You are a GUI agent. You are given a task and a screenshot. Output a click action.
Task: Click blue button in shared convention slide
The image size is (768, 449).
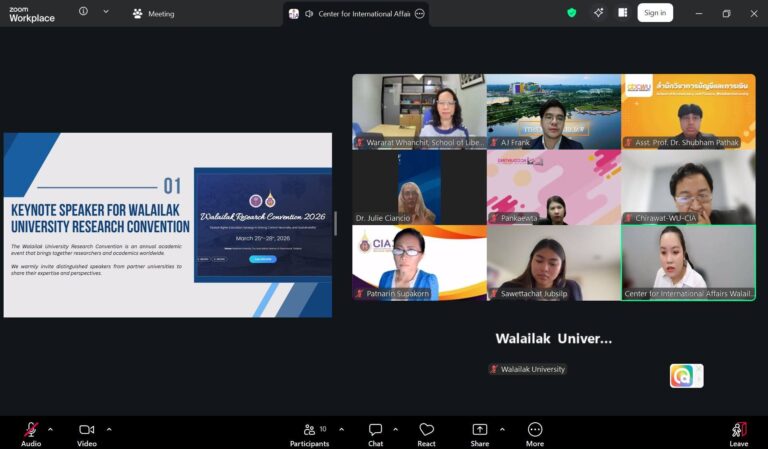pos(263,259)
